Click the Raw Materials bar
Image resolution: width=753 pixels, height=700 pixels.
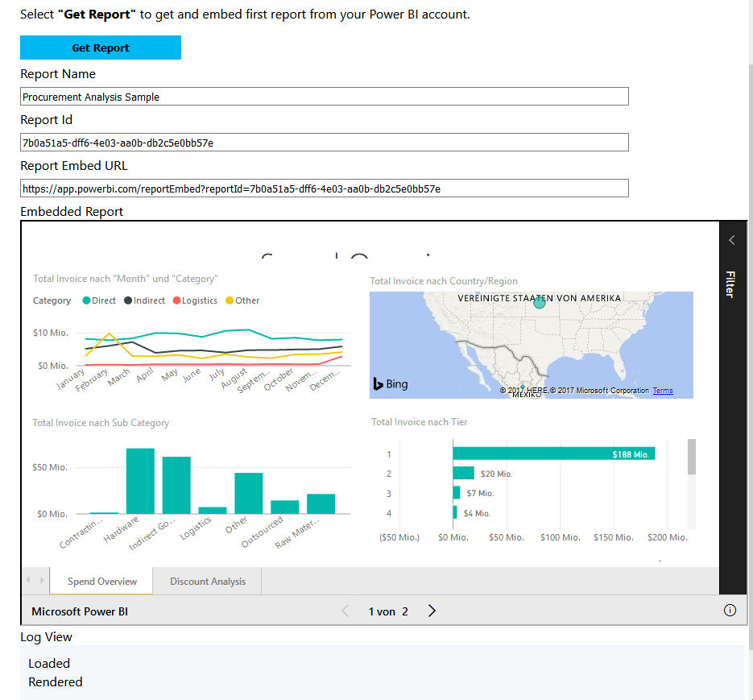[x=321, y=503]
